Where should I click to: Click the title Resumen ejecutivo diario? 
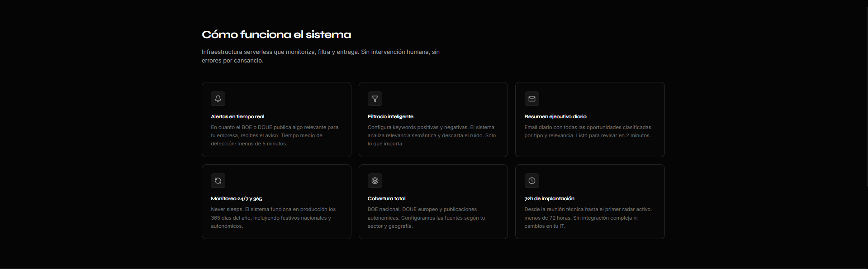click(x=555, y=116)
